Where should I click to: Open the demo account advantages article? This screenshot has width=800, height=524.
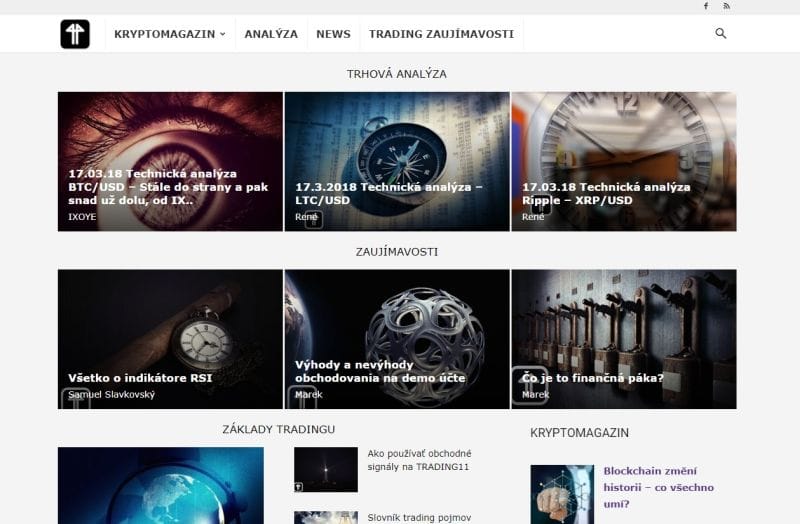tap(380, 371)
